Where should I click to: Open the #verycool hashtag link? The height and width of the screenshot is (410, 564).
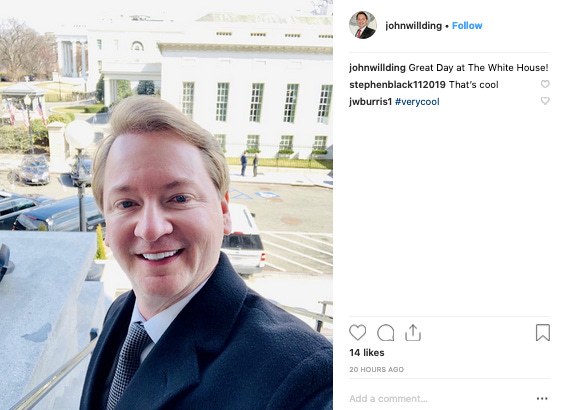[x=417, y=102]
